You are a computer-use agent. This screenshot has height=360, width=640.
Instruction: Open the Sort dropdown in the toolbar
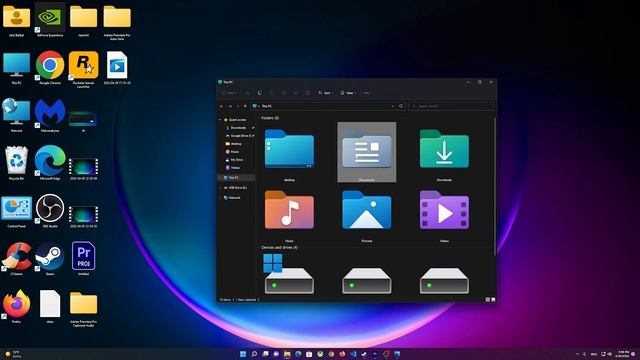tap(325, 93)
